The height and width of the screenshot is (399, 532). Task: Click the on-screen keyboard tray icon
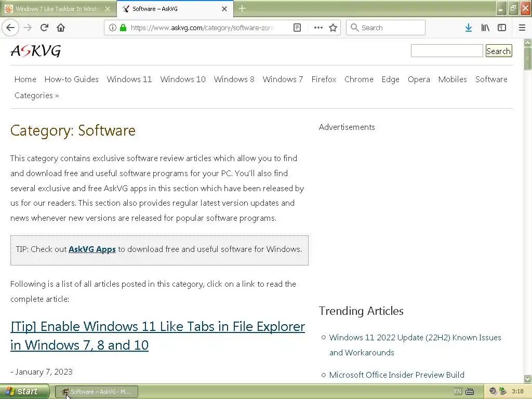point(470,392)
